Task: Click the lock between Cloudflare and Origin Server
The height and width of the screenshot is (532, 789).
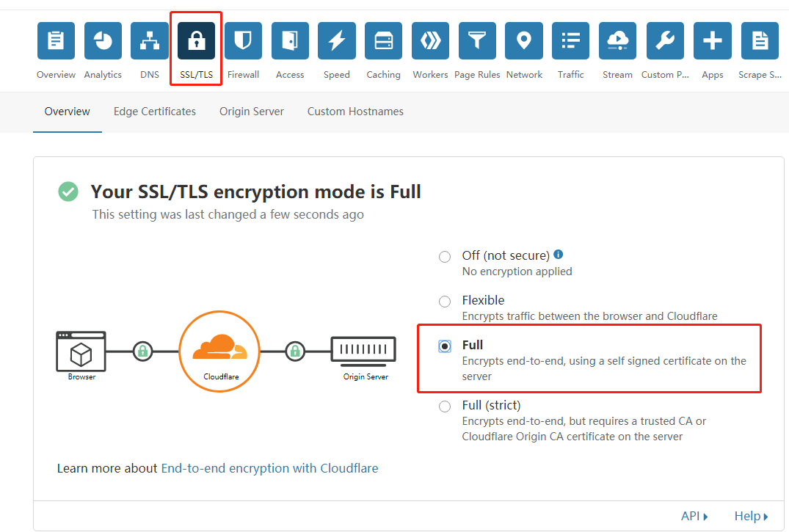Action: (295, 351)
